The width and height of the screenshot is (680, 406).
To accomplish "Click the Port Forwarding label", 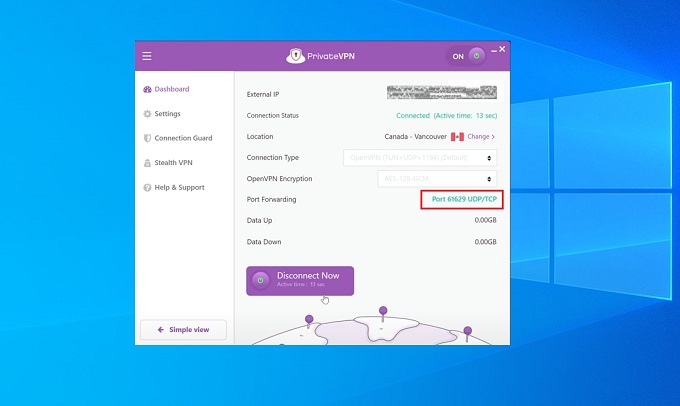I will [271, 200].
